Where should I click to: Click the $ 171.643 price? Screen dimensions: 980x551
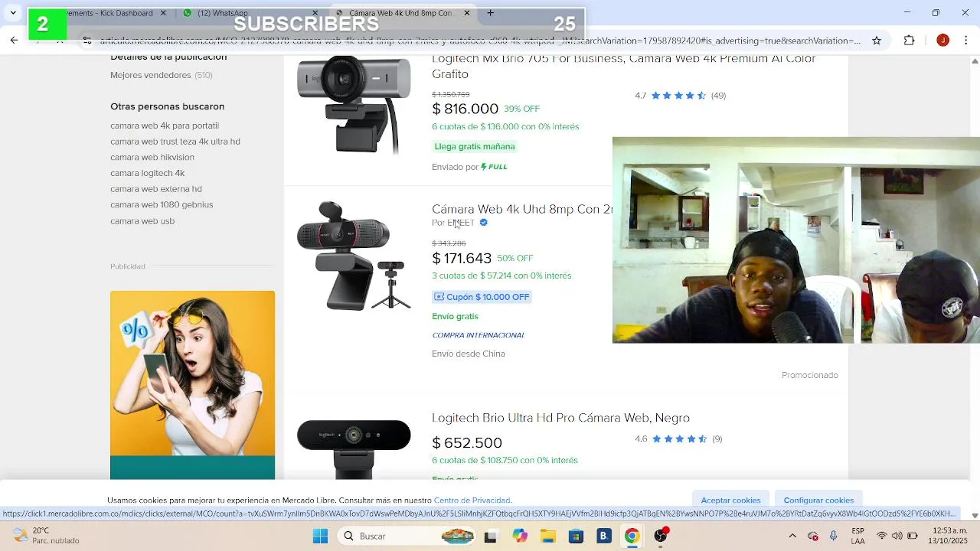462,259
